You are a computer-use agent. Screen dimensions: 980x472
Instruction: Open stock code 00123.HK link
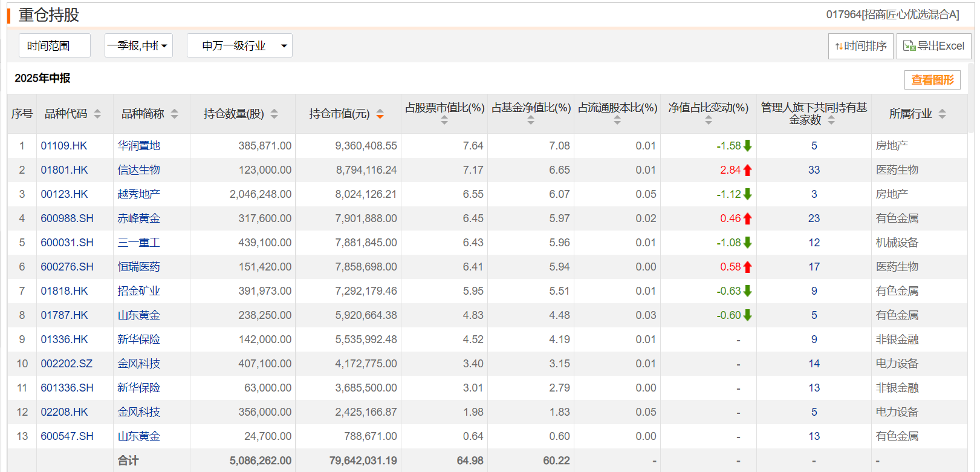[64, 194]
